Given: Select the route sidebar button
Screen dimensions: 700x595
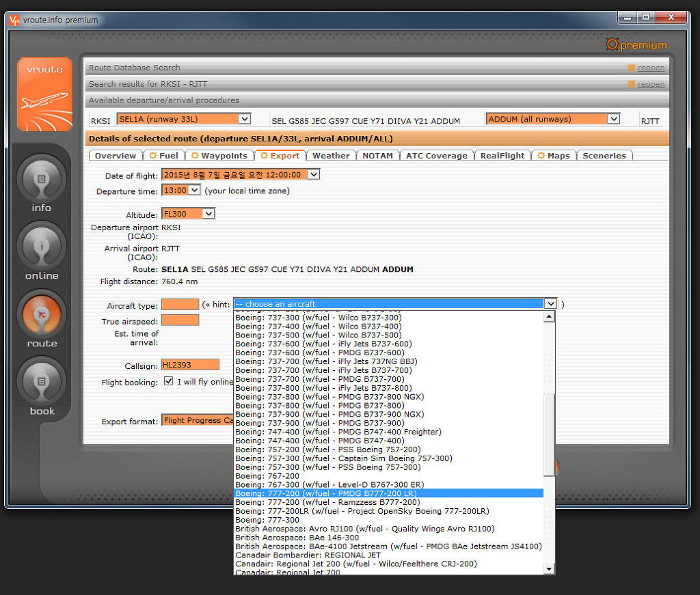Looking at the screenshot, I should coord(42,314).
